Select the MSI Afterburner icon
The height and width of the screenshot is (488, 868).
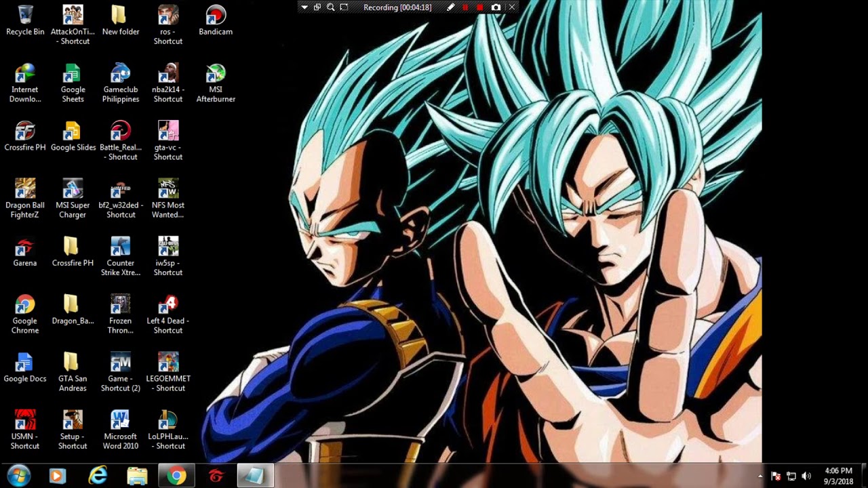point(216,83)
